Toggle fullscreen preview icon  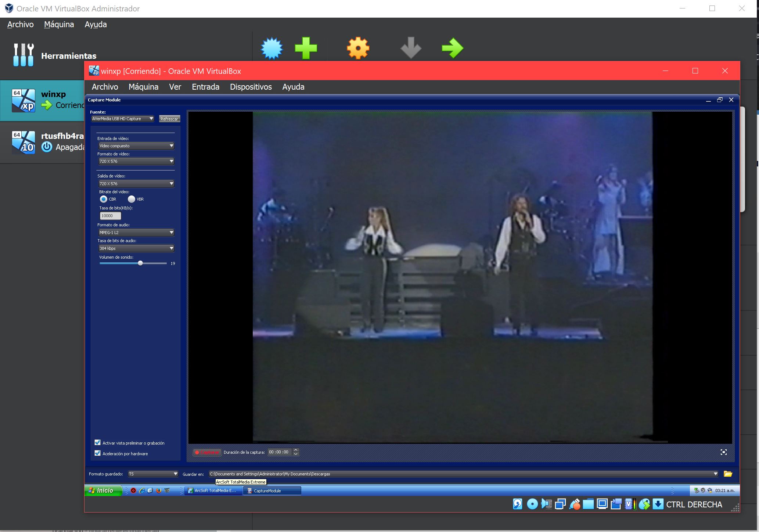[x=723, y=452]
